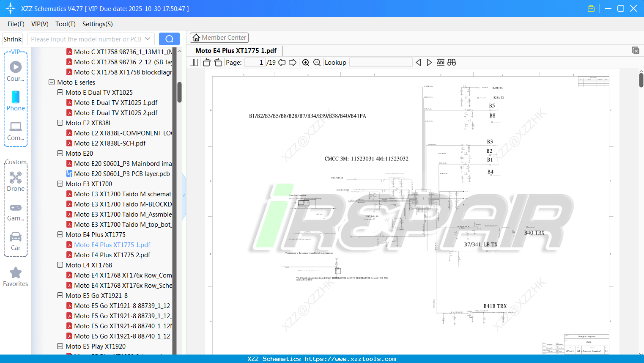644x363 pixels.
Task: Open the Game console category
Action: 16,212
